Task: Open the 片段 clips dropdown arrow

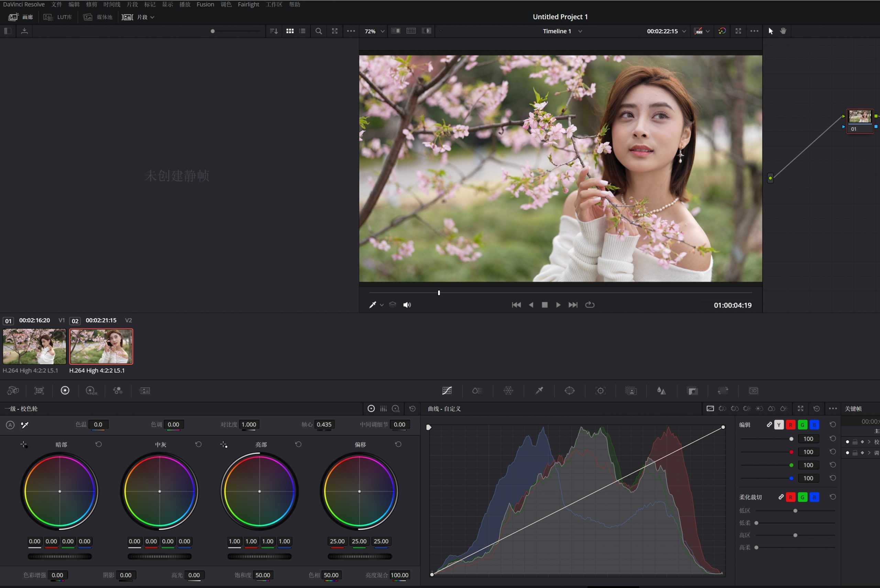Action: point(152,17)
